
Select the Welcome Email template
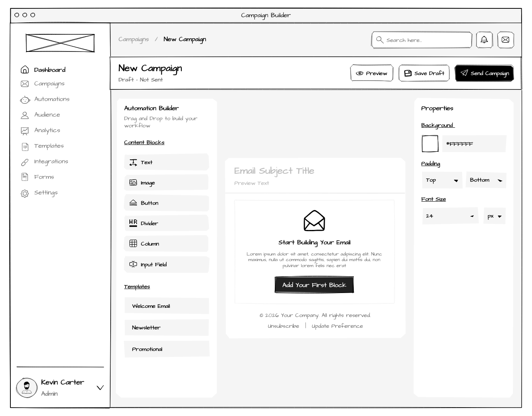coord(167,306)
